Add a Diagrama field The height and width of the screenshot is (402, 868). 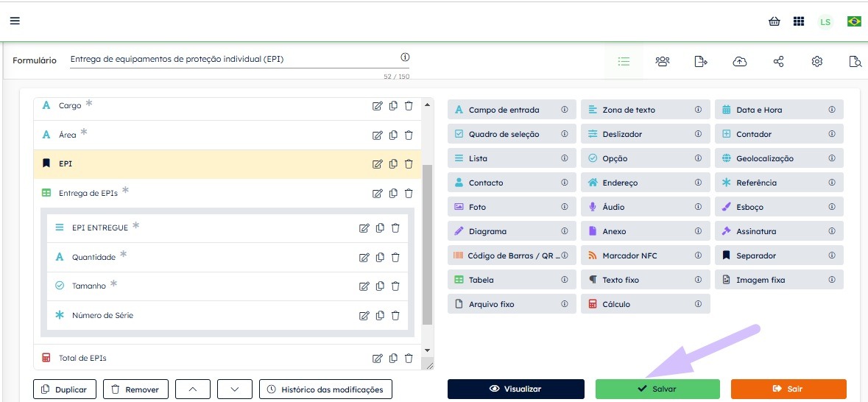coord(512,231)
